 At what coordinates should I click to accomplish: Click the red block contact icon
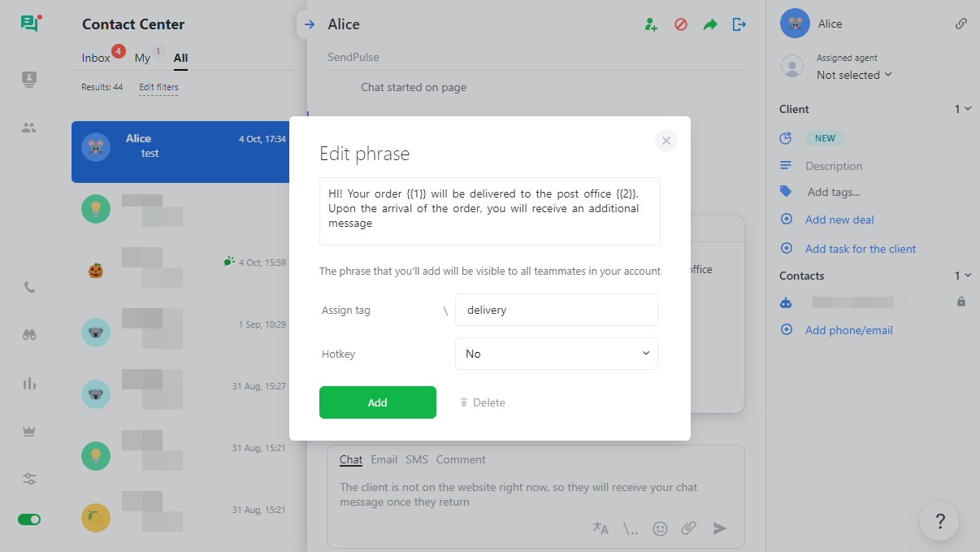coord(681,24)
